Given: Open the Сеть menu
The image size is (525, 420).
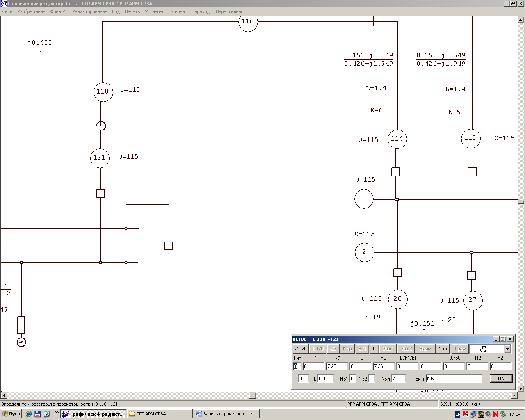Looking at the screenshot, I should [x=7, y=11].
